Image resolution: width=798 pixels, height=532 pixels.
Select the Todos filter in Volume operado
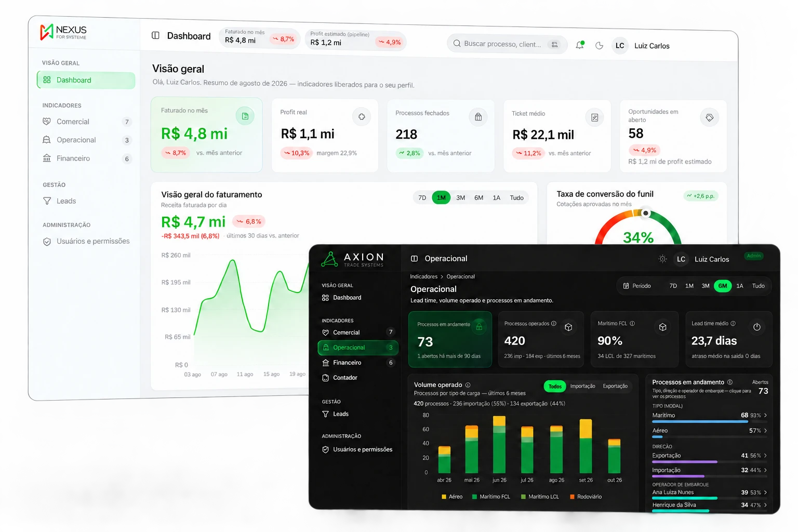(x=555, y=387)
